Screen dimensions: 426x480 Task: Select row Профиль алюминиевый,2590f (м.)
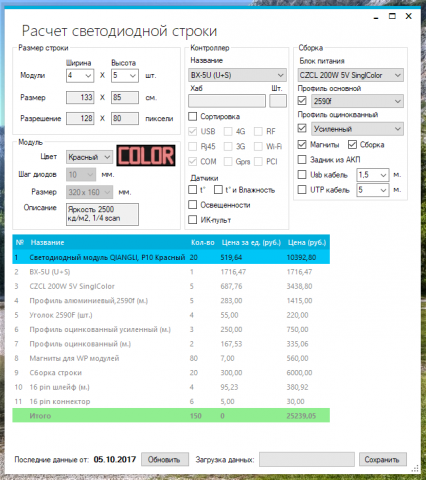(x=171, y=300)
